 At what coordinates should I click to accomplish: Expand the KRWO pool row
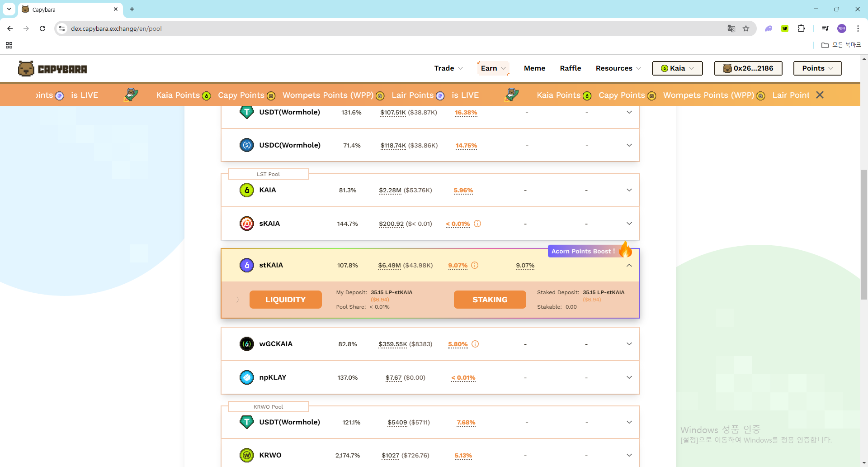(629, 455)
